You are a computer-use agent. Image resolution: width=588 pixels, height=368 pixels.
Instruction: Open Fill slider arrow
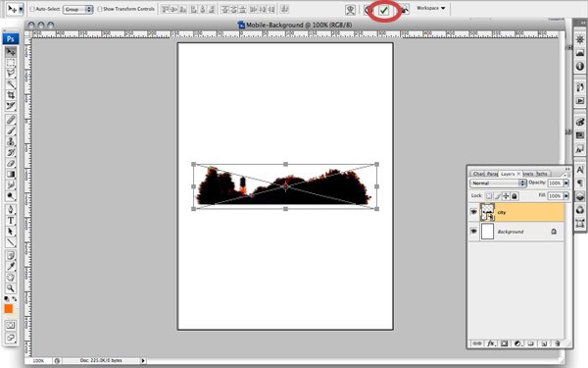click(x=566, y=195)
